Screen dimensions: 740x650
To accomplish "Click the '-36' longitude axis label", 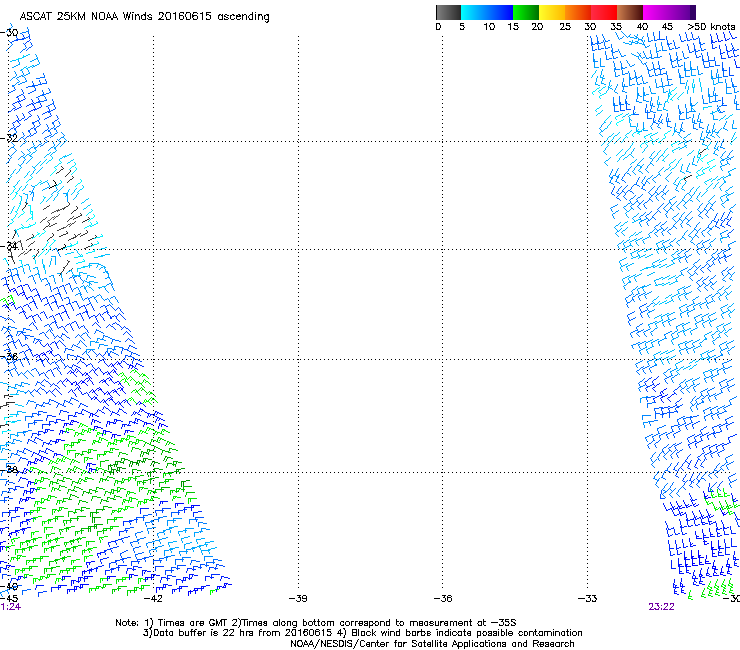I will click(443, 599).
